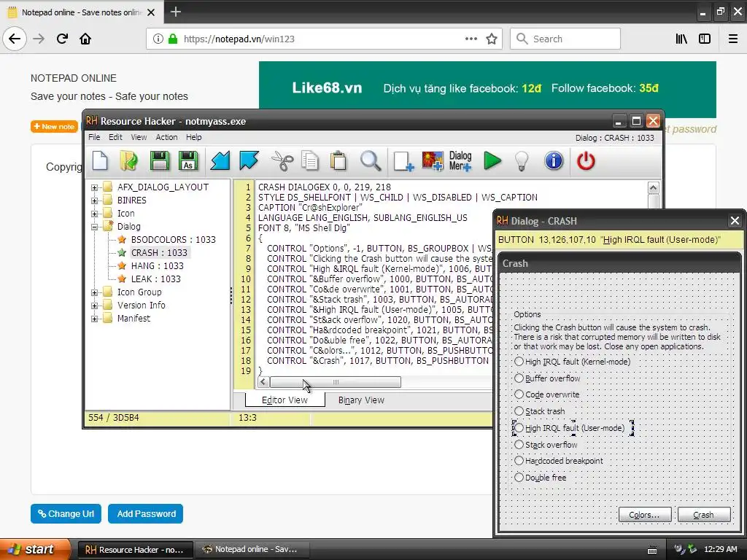
Task: Select the Stack overflow radio button
Action: point(519,444)
